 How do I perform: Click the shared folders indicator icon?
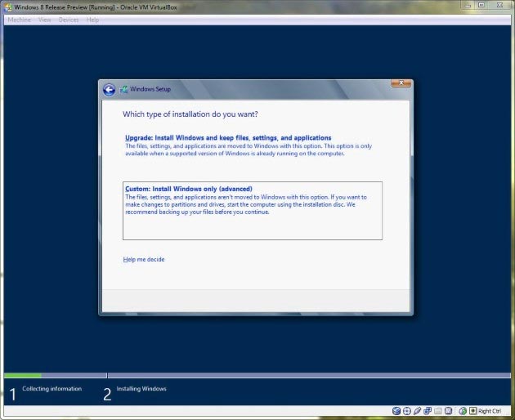[x=437, y=411]
